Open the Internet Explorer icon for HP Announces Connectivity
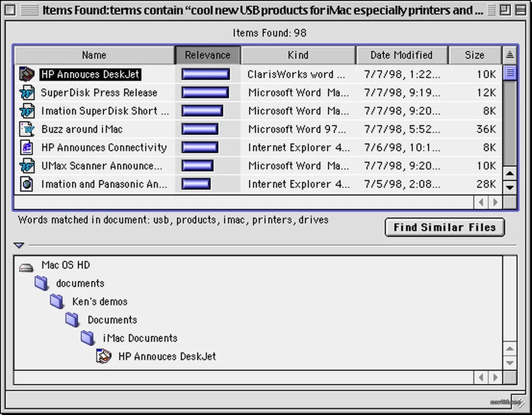 (27, 147)
